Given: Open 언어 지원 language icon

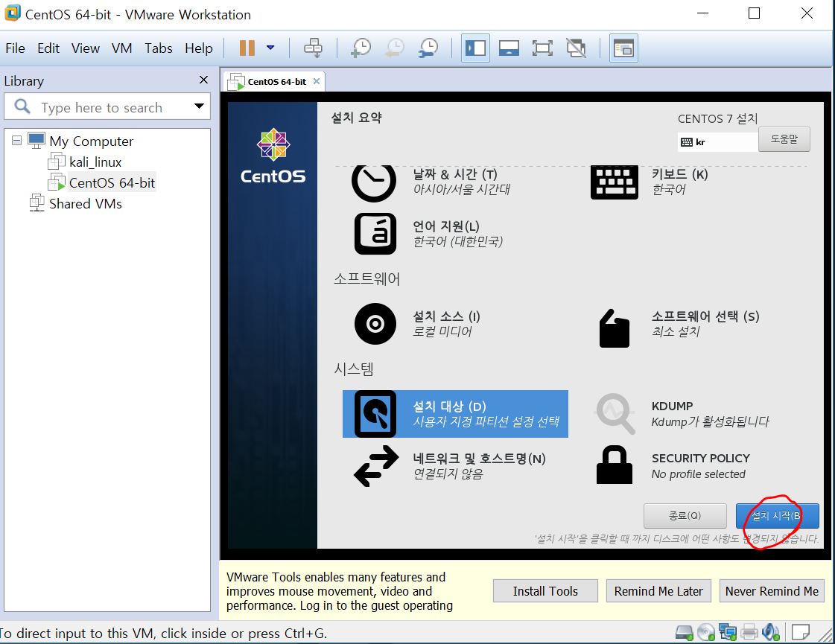Looking at the screenshot, I should (x=375, y=235).
